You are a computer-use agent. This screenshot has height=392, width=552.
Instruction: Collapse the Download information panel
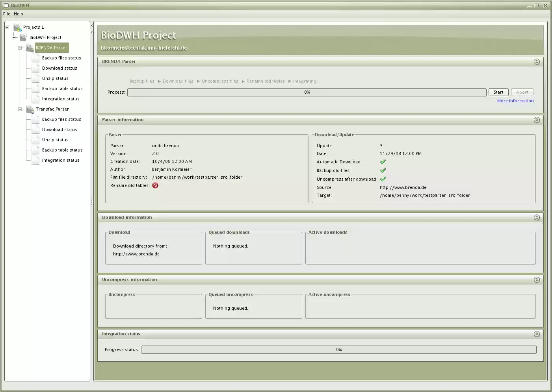(537, 217)
